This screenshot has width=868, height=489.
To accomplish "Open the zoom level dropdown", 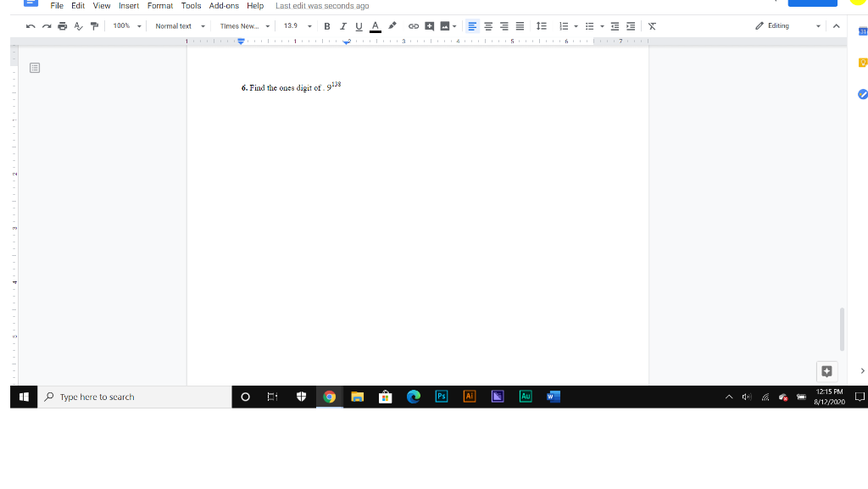I will coord(124,25).
